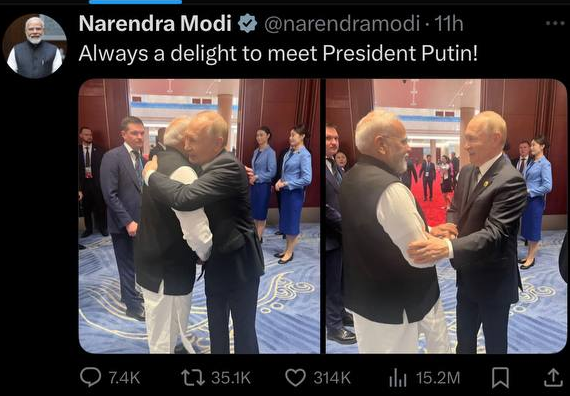Screen dimensions: 570x396
Task: Click the Narendra Modi display name
Action: pos(155,24)
